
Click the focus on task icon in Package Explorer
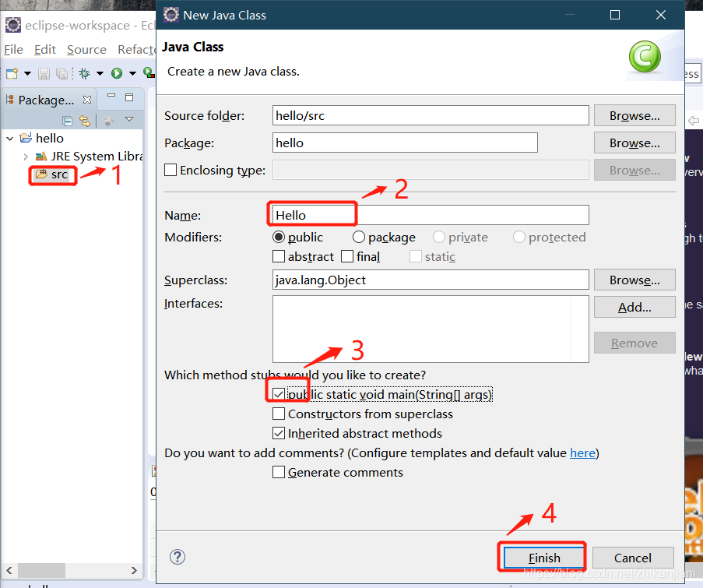pyautogui.click(x=109, y=120)
